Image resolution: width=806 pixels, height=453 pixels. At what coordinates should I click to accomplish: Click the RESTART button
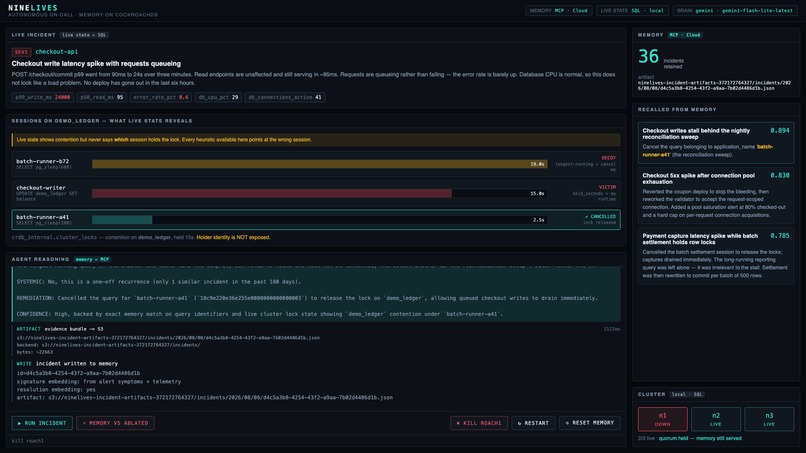click(534, 423)
